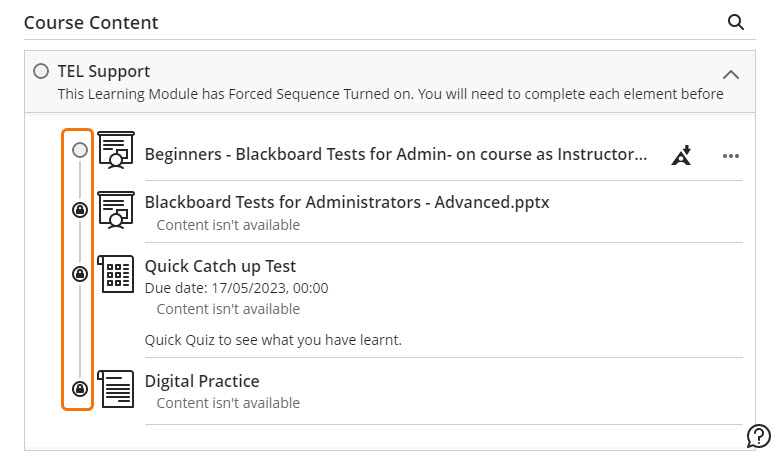Open the help question mark icon
The height and width of the screenshot is (464, 775).
758,436
